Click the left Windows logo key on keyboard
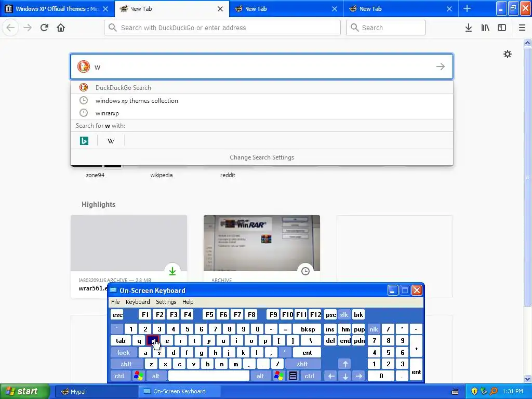The height and width of the screenshot is (399, 532). point(138,376)
